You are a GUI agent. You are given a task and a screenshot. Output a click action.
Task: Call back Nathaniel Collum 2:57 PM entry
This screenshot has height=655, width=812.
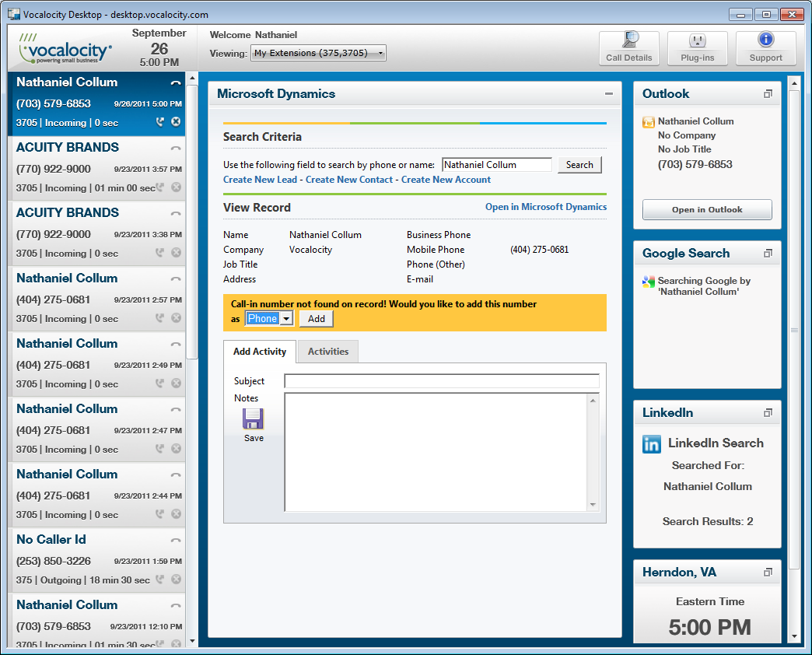click(x=160, y=317)
